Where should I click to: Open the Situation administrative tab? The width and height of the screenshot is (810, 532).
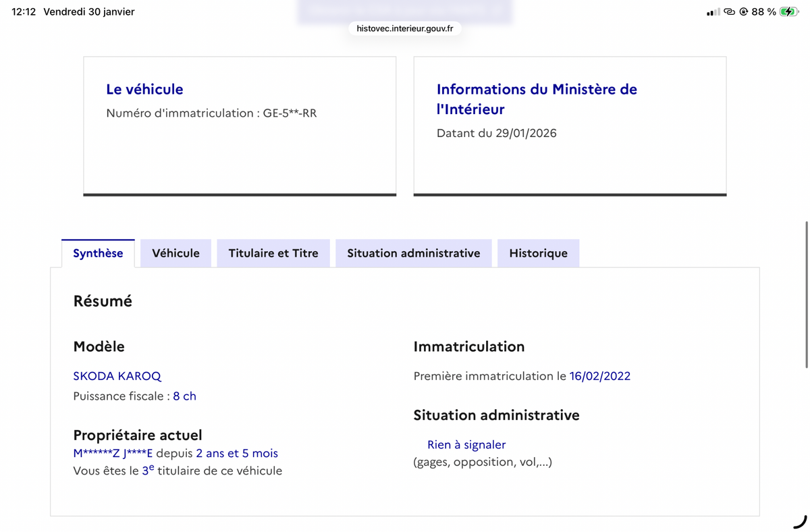[414, 253]
